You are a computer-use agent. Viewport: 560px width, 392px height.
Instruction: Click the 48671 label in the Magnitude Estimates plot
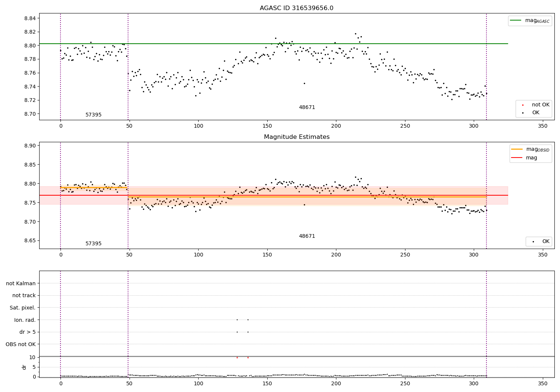tap(307, 236)
